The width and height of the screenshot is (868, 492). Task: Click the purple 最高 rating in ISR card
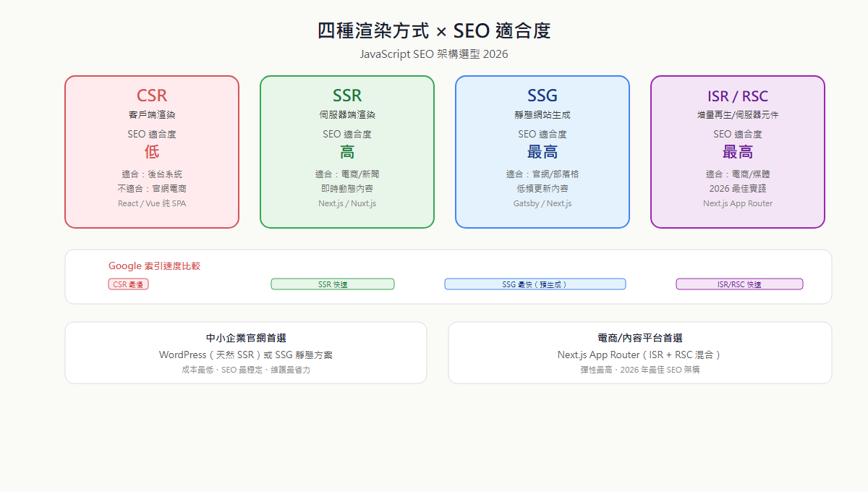[738, 152]
